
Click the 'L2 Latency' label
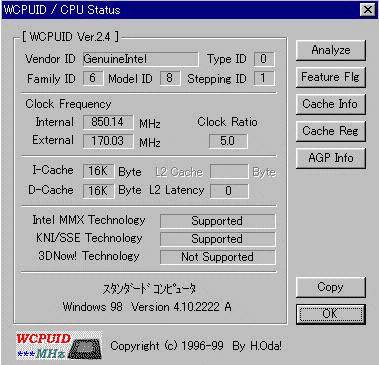[x=177, y=190]
